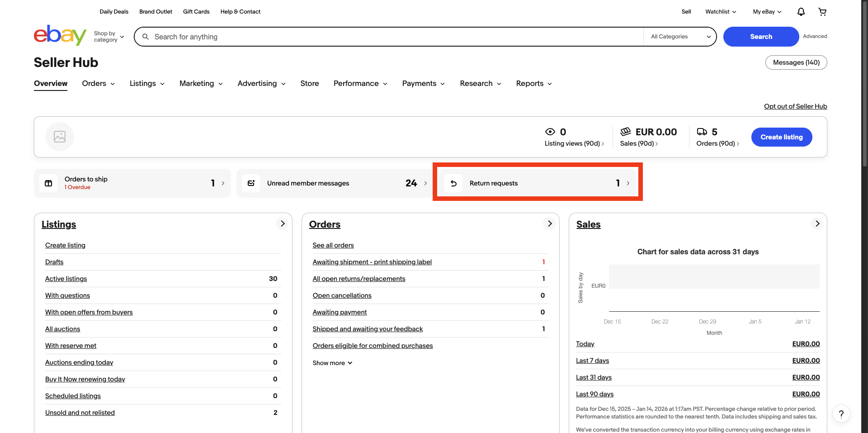
Task: Click the eBay logo
Action: [x=60, y=35]
